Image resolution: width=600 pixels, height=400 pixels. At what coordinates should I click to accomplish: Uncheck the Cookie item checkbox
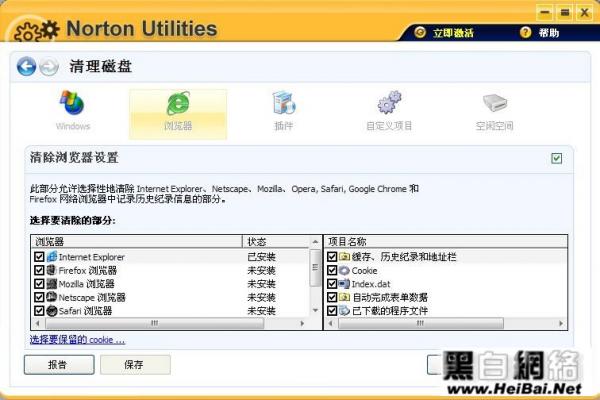(332, 270)
